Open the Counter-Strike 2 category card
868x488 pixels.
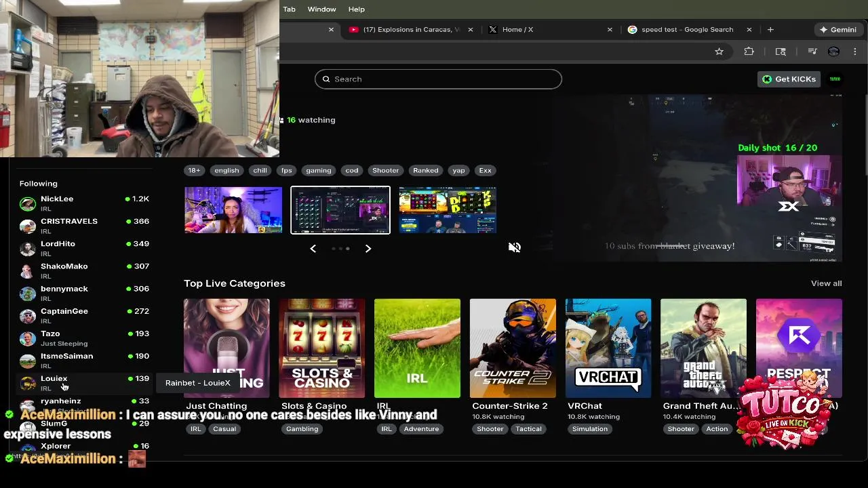click(x=513, y=348)
